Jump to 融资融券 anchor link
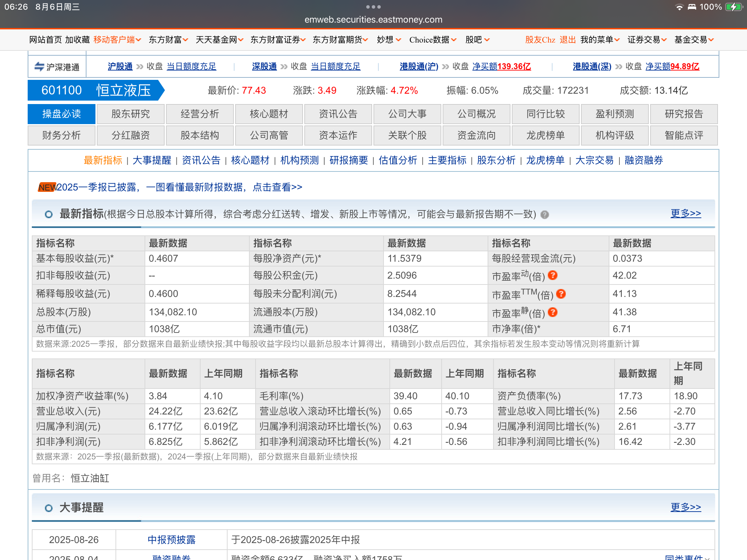 click(644, 160)
